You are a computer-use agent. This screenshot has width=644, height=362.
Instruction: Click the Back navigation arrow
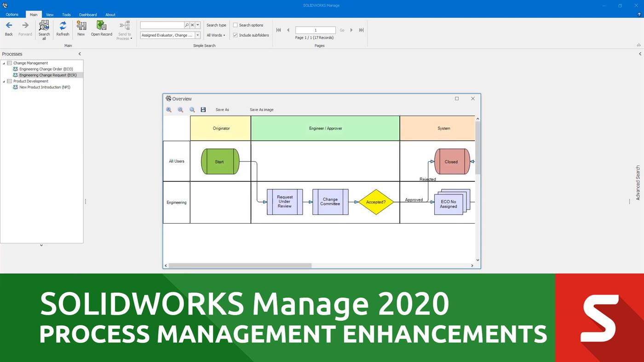8,28
